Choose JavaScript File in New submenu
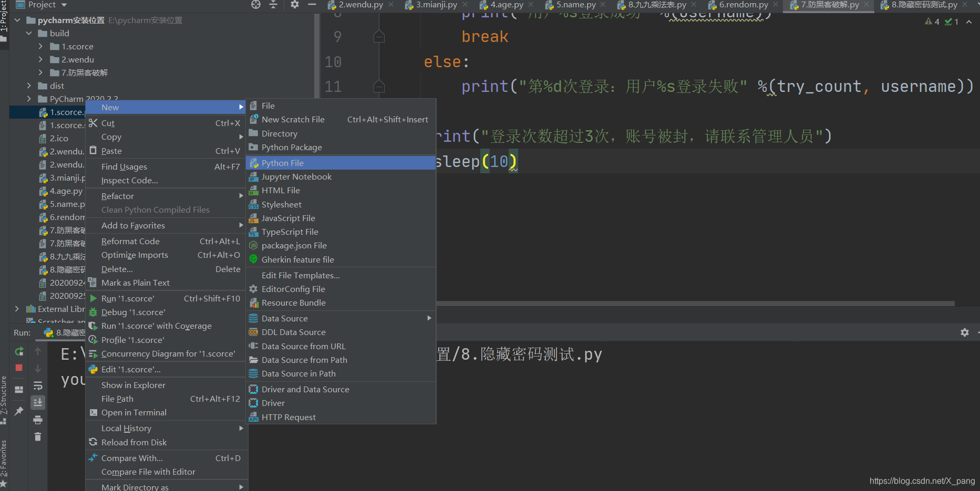 (x=341, y=218)
